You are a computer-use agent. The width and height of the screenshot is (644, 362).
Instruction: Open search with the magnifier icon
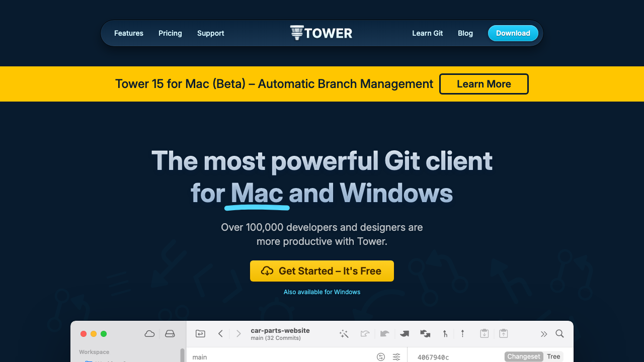(x=559, y=333)
